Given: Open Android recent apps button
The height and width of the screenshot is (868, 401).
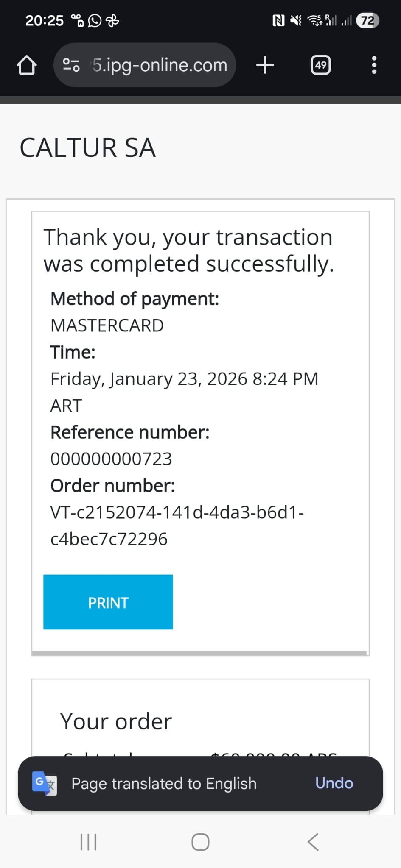Looking at the screenshot, I should 88,842.
